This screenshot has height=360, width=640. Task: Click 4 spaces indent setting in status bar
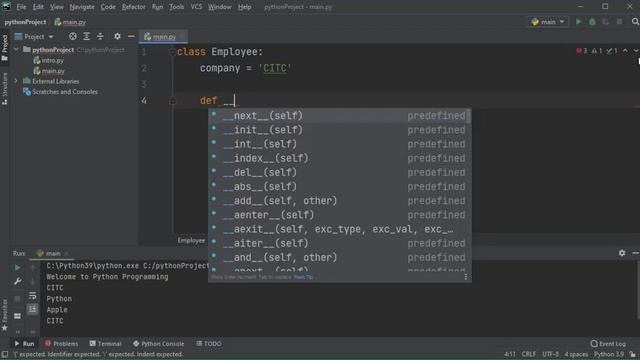pyautogui.click(x=576, y=354)
